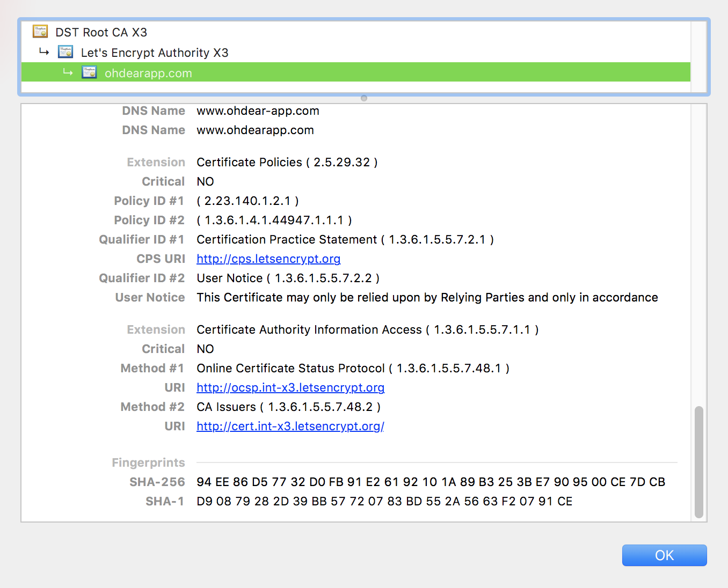Click Online Certificate Status Protocol value
This screenshot has width=728, height=588.
click(x=353, y=369)
